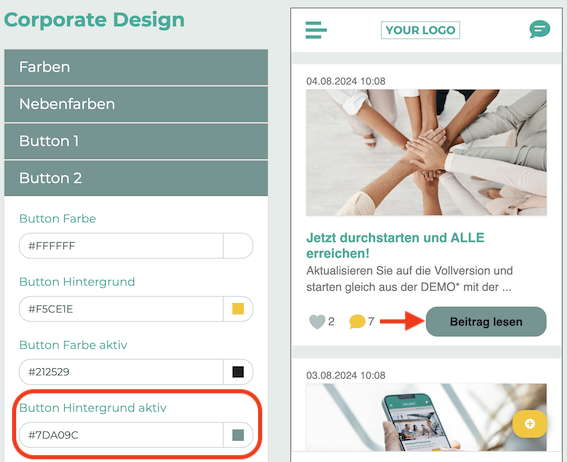Expand the Farben section
Screen dimensions: 567x462
(136, 67)
